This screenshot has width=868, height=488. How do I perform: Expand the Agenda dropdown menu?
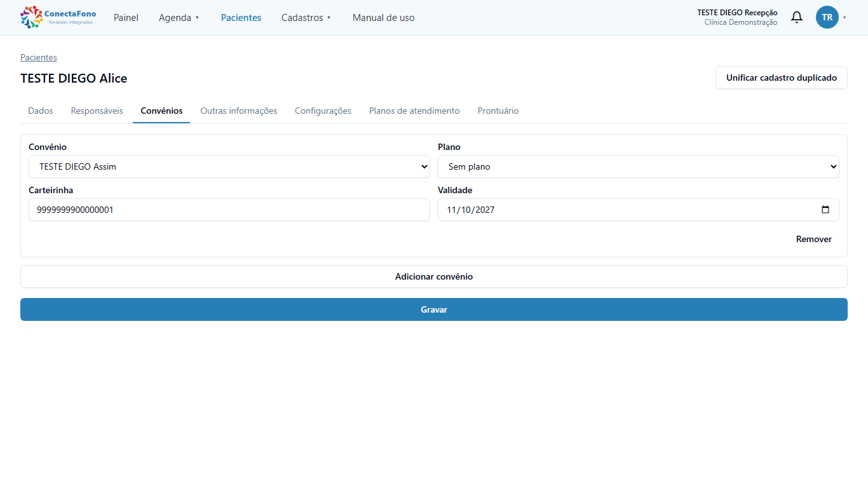coord(179,18)
